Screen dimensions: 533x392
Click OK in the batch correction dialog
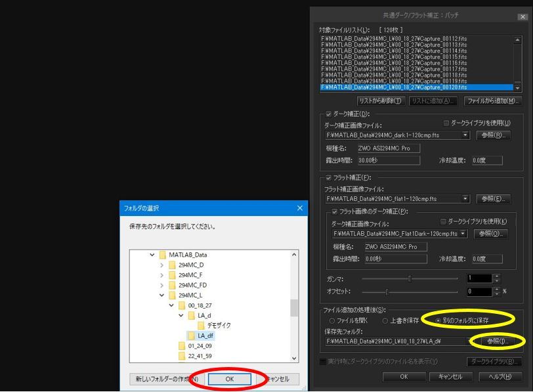pos(404,377)
